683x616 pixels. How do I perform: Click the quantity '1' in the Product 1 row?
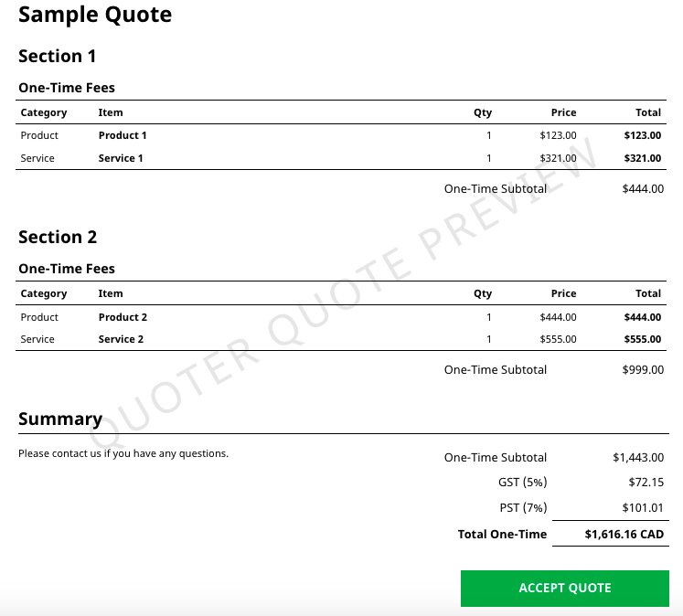click(489, 135)
